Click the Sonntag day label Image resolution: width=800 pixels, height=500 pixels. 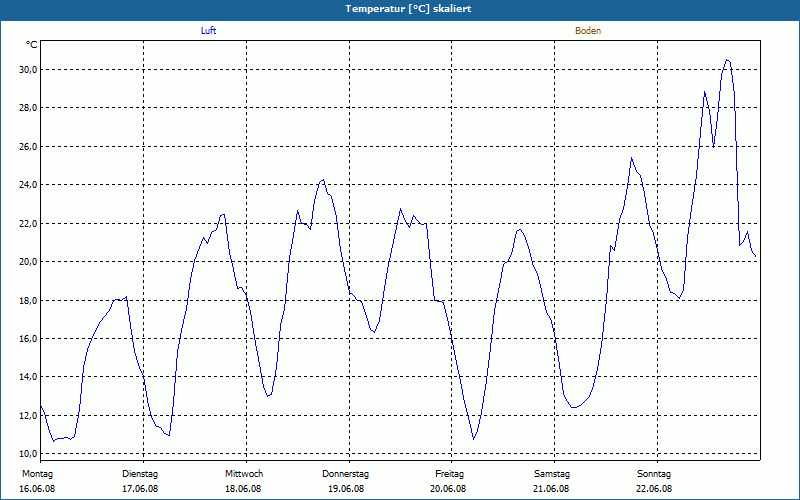(654, 474)
